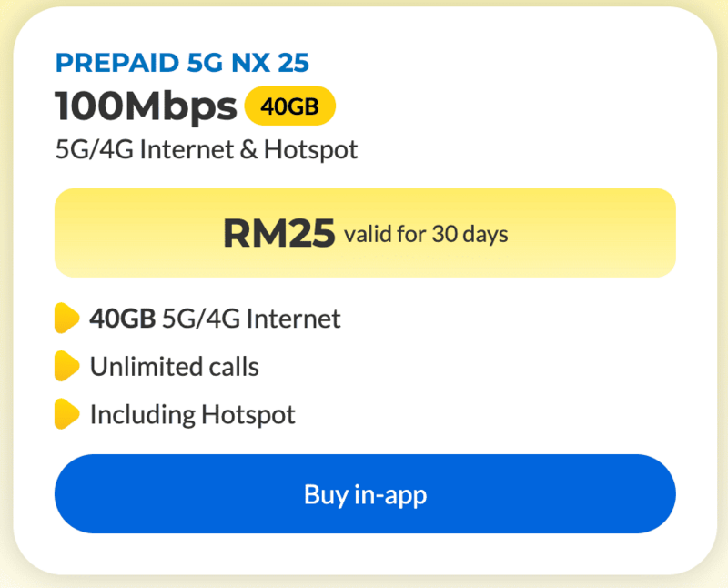Screen dimensions: 728x588
Task: Click bold 40GB in the feature list
Action: [x=123, y=319]
